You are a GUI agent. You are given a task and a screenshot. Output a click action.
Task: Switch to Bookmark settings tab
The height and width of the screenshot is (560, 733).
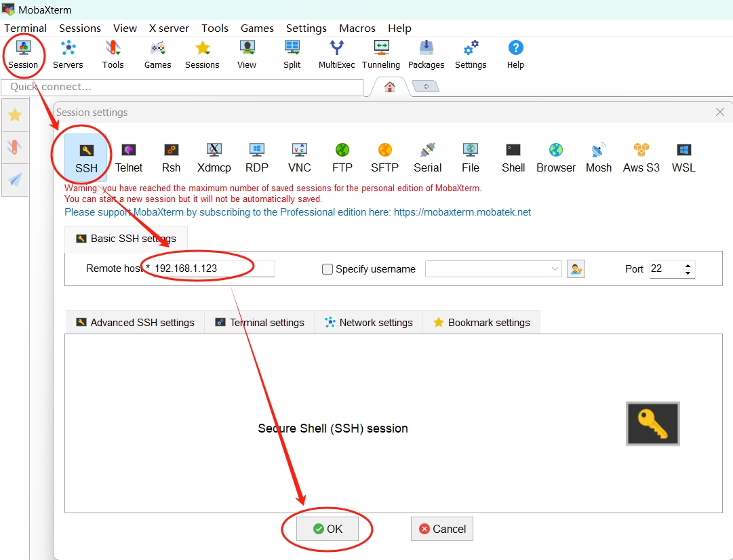(481, 323)
